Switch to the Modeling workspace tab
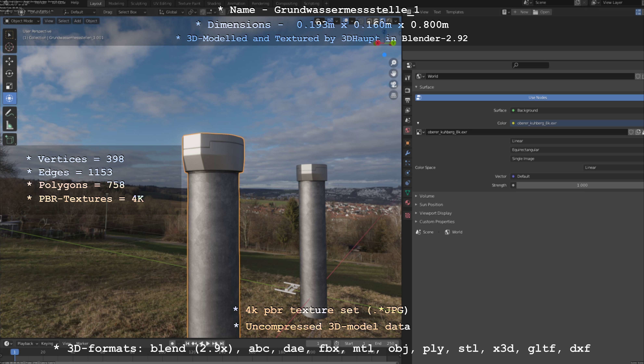The image size is (644, 364). point(116,4)
